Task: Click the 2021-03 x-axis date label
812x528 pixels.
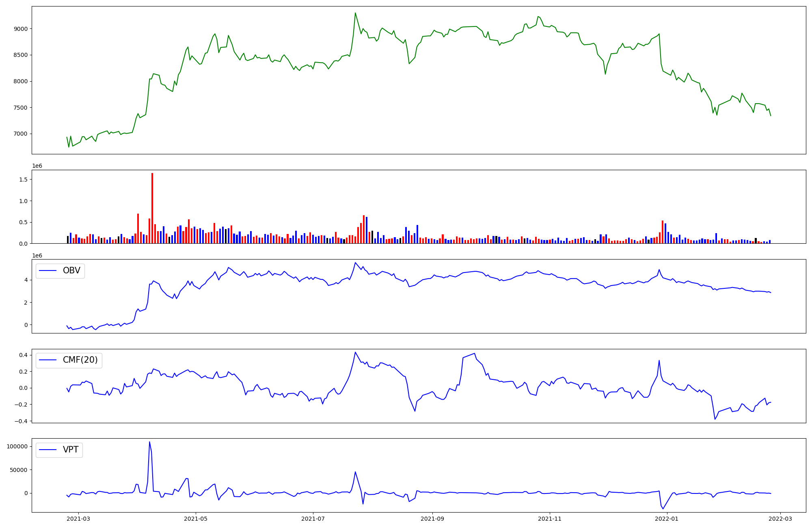Action: (78, 519)
